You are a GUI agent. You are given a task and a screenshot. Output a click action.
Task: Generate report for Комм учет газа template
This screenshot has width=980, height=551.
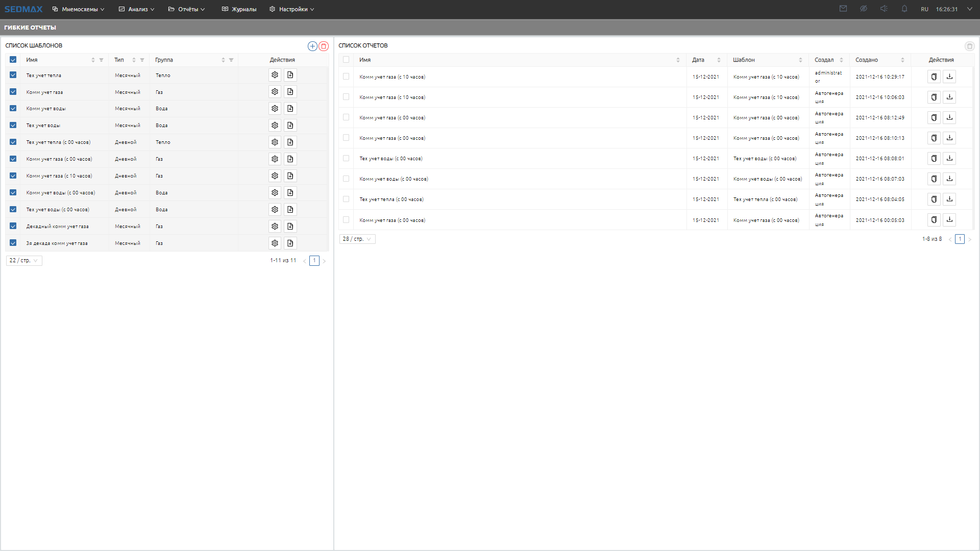point(290,92)
